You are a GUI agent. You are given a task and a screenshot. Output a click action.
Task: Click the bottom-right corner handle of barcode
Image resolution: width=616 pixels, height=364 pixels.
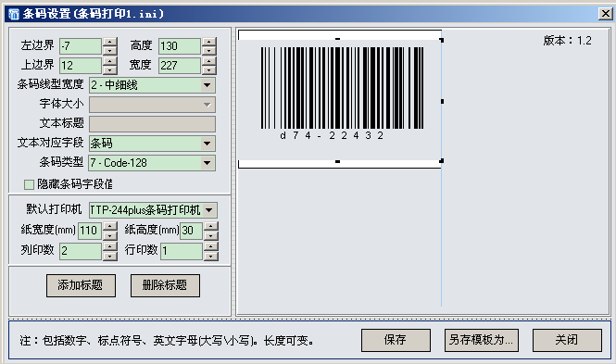click(x=442, y=160)
